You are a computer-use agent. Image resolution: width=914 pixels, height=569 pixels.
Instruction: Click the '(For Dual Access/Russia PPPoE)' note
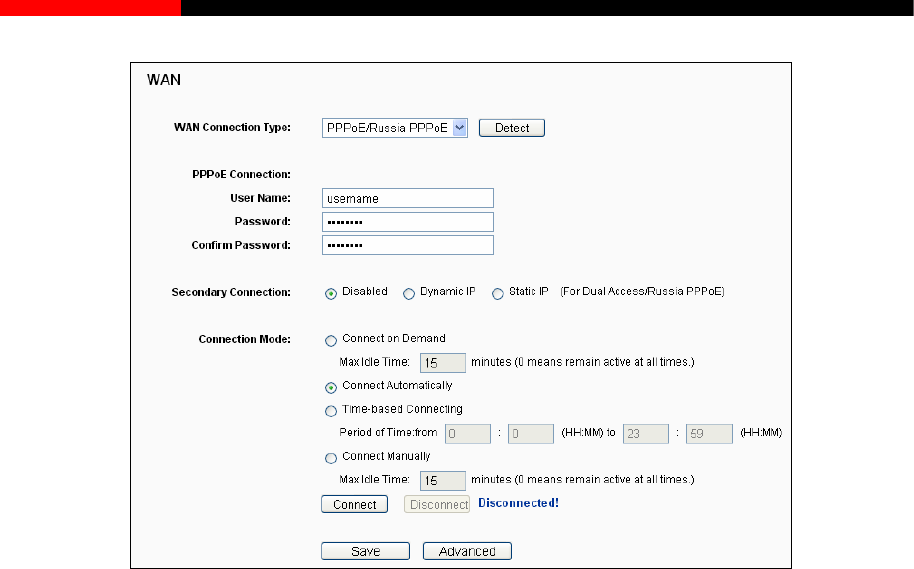coord(642,291)
